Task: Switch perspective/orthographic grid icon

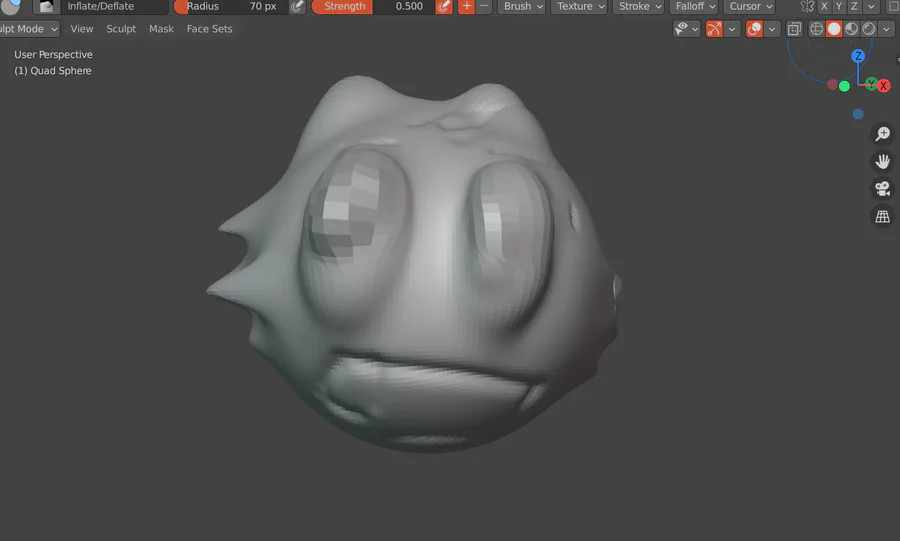Action: (x=882, y=216)
